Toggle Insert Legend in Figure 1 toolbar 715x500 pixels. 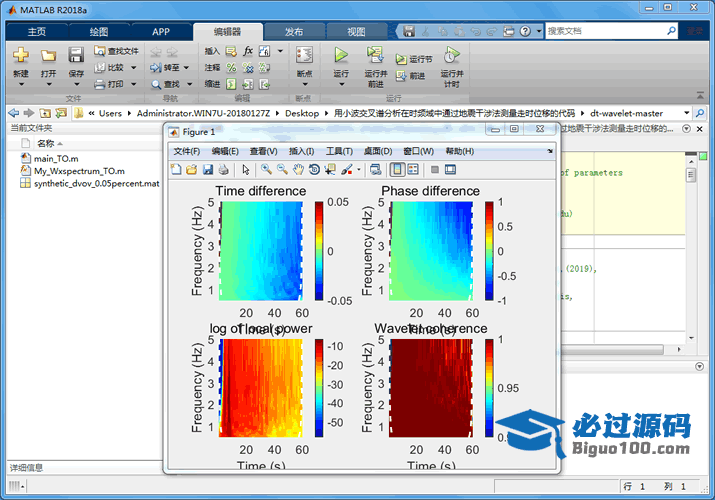click(x=413, y=170)
